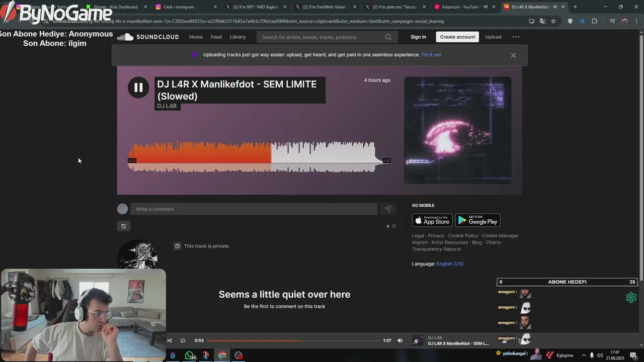Viewport: 644px width, 362px height.
Task: Open the media control icon in toolbar
Action: tap(612, 21)
